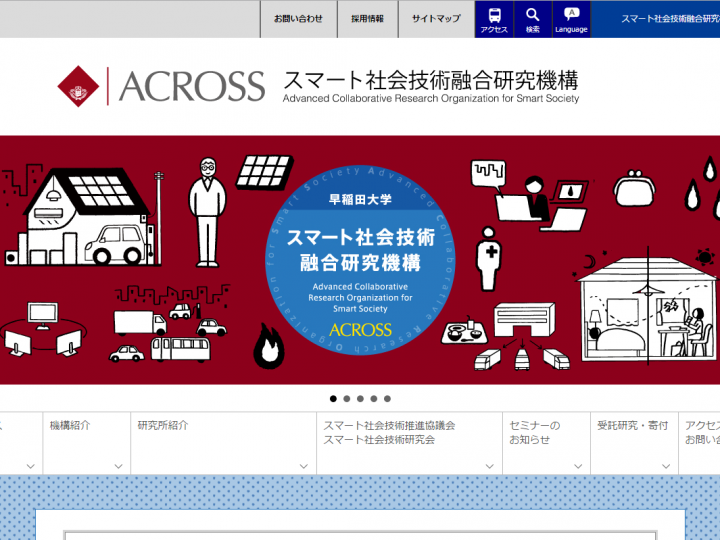The width and height of the screenshot is (720, 540).
Task: Open 採用情報 in top bar
Action: coord(367,19)
